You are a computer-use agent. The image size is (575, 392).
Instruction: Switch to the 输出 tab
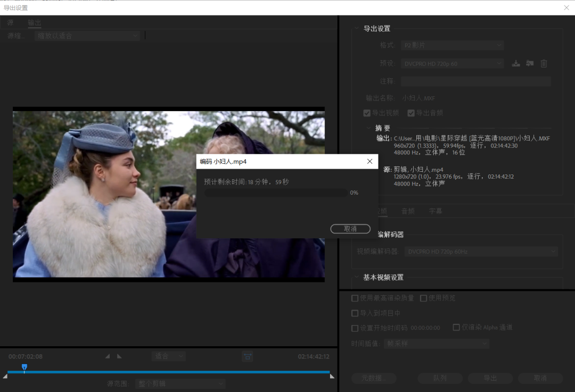click(x=35, y=23)
